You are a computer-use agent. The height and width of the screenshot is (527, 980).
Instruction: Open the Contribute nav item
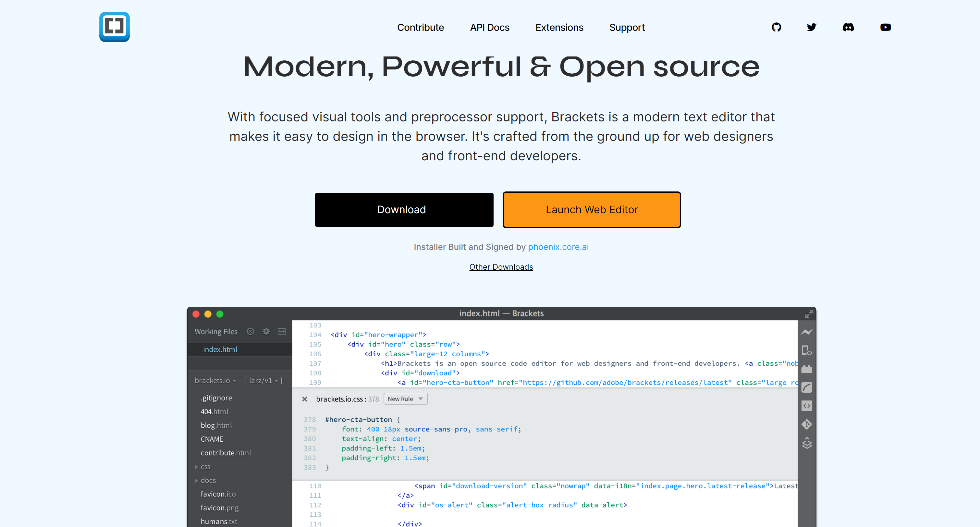[x=420, y=27]
